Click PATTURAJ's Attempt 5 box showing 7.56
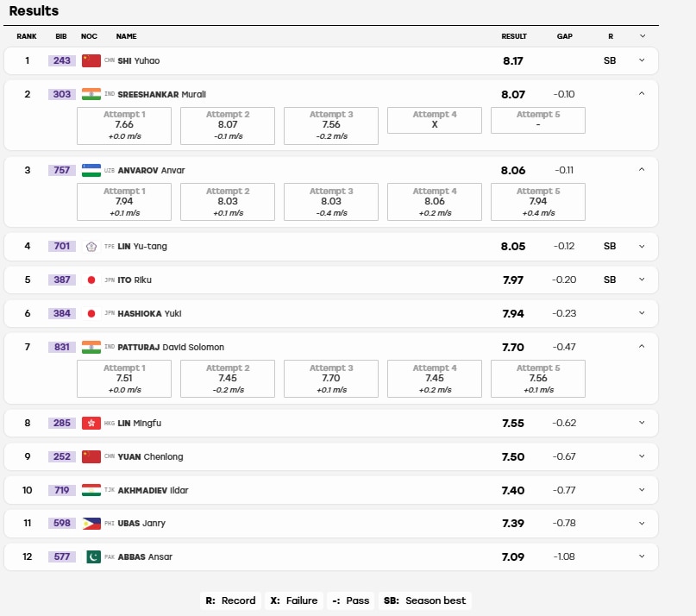 (x=537, y=379)
